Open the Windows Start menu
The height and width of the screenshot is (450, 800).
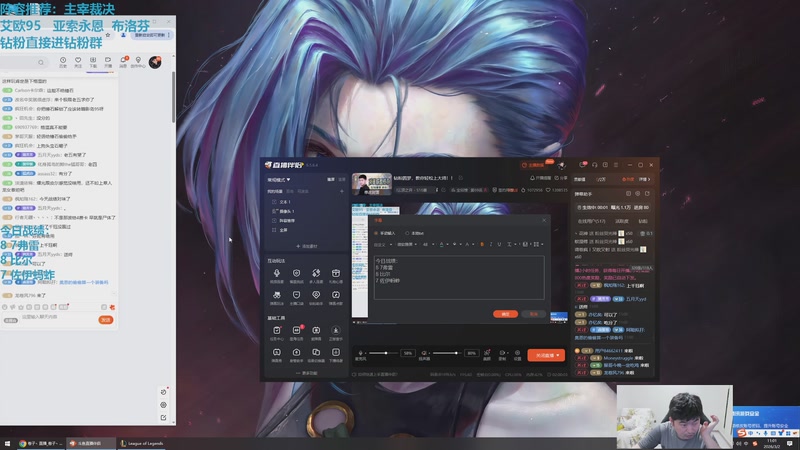coord(7,443)
